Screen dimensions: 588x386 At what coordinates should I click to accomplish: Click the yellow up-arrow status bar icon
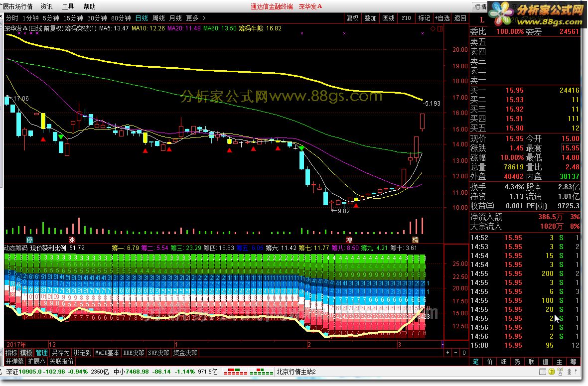click(x=552, y=372)
